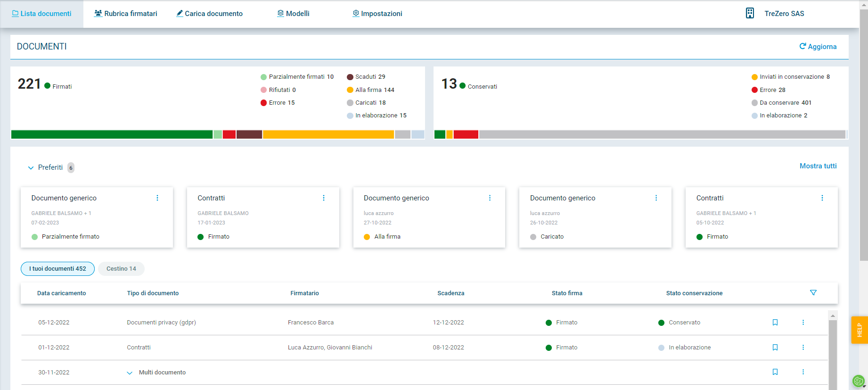Open menu on Documento generico 27-10-2022 card

click(490, 198)
